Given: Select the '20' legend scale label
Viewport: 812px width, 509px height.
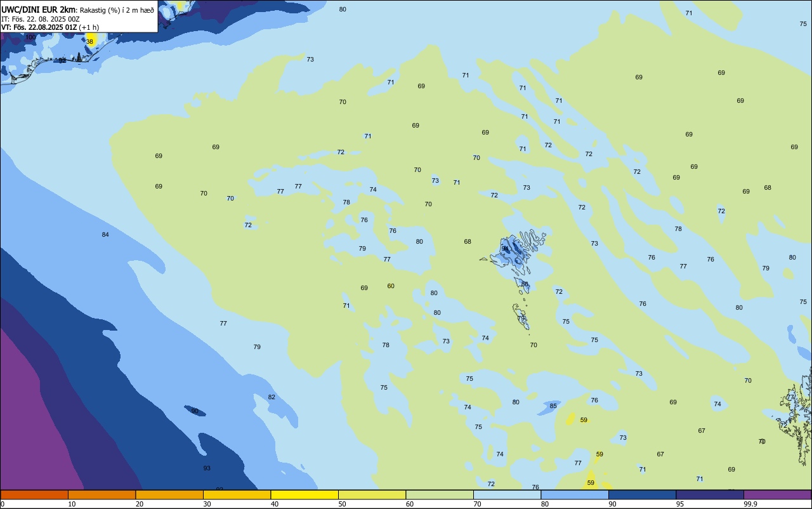Looking at the screenshot, I should (140, 504).
